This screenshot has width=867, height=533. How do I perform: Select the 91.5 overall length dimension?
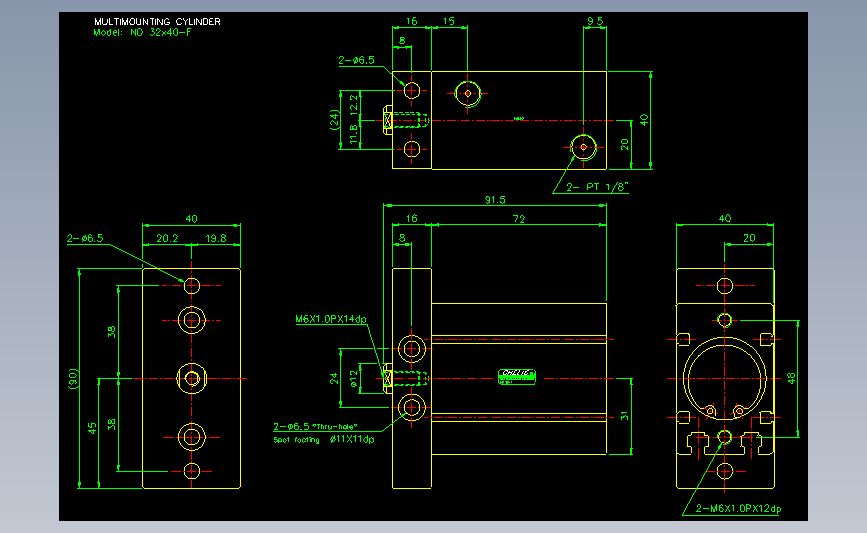click(x=495, y=200)
